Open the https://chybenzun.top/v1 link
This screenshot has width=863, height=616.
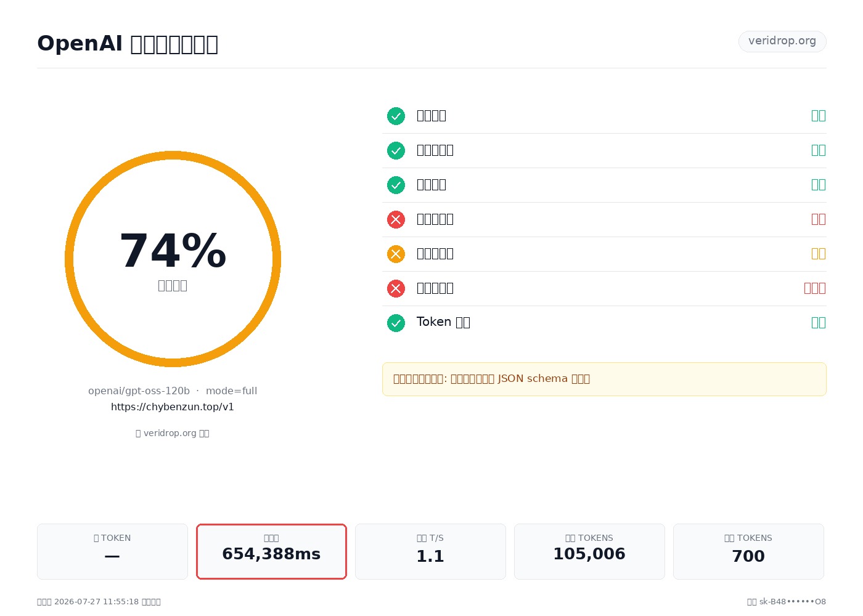coord(173,407)
